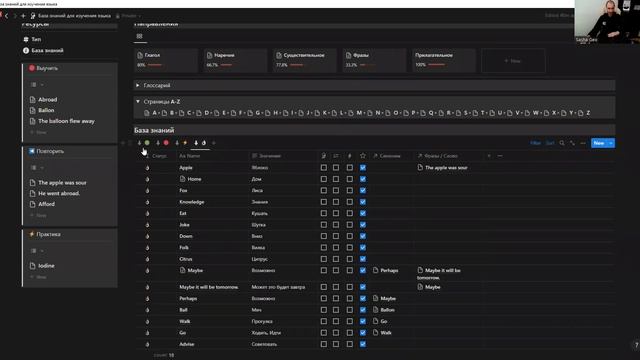Open the Perhaps synonym link in Maybe row

tap(385, 270)
